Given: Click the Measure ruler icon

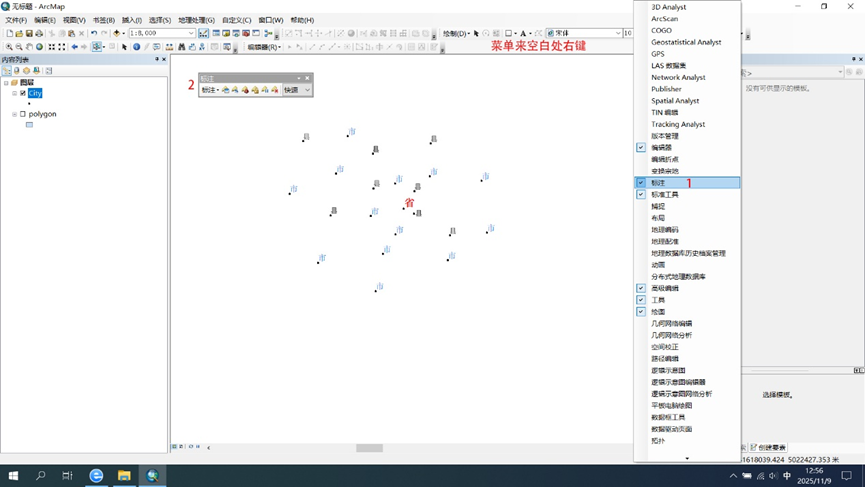Looking at the screenshot, I should [169, 47].
